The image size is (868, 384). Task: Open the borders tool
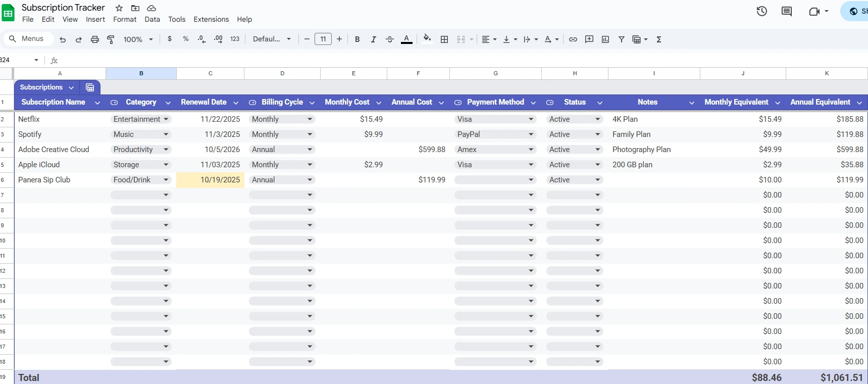444,39
